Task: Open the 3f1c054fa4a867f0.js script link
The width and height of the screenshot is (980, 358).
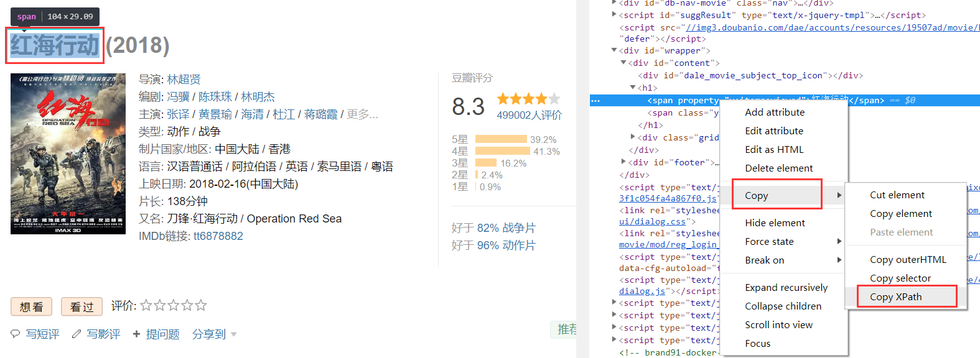Action: coord(668,198)
